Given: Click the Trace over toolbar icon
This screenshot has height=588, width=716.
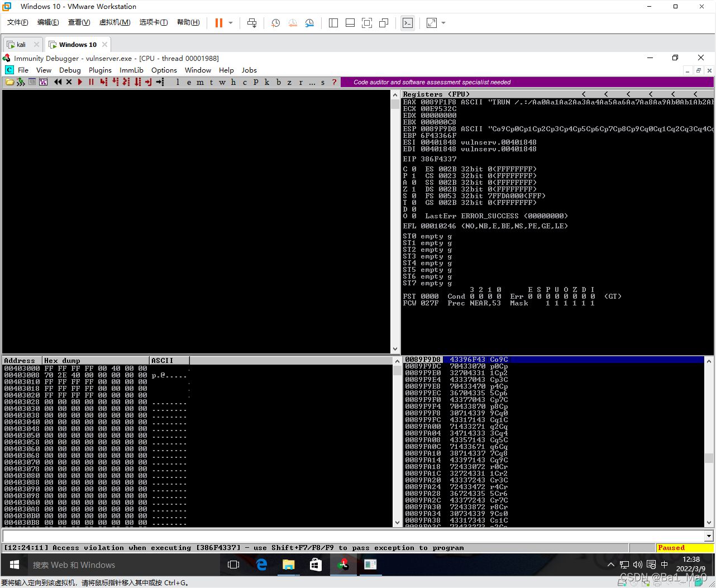Looking at the screenshot, I should point(137,82).
